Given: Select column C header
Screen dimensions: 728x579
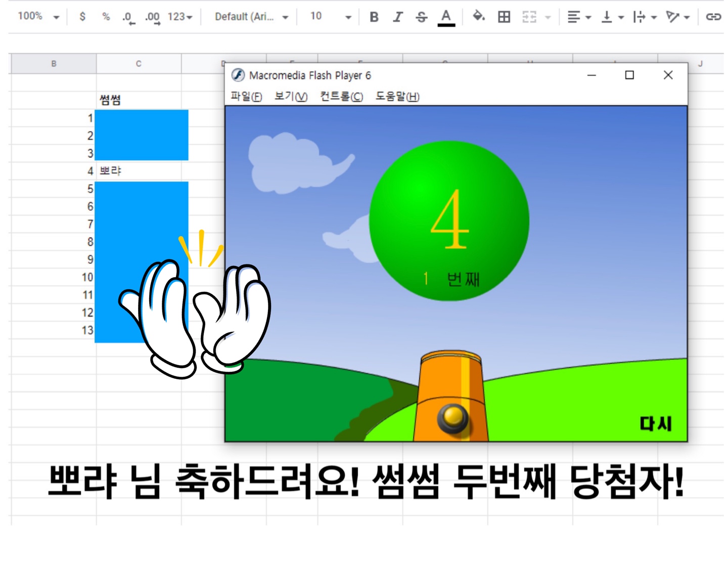Looking at the screenshot, I should (x=139, y=64).
